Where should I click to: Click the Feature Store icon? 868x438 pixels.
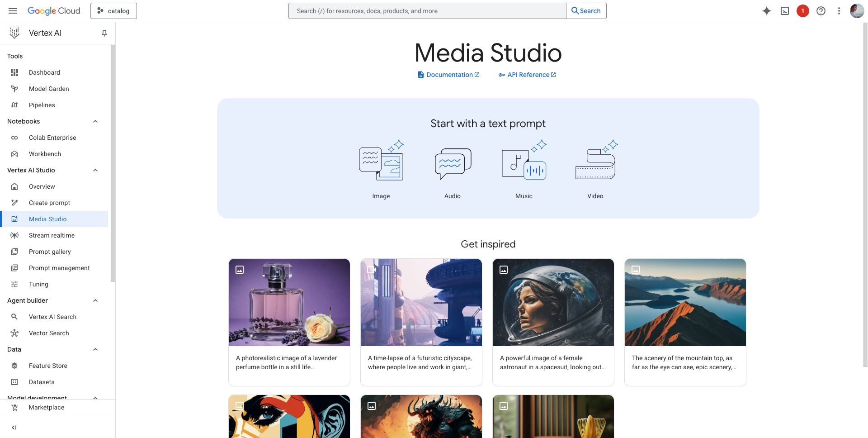point(14,366)
